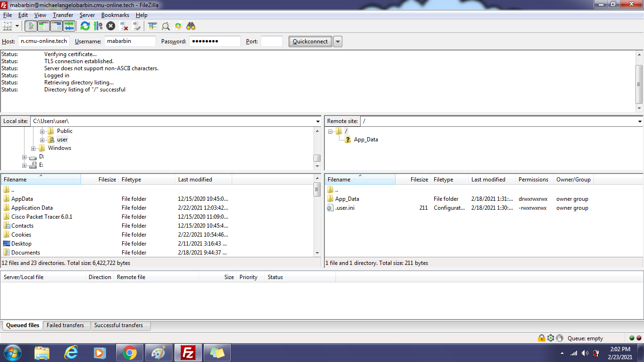Switch to the Failed transfers tab
The image size is (644, 362).
pyautogui.click(x=65, y=325)
